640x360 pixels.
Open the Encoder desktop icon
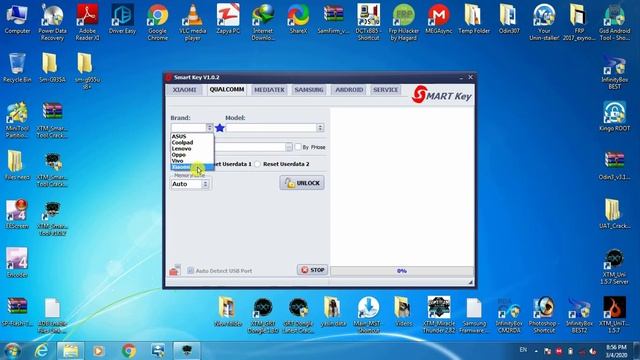[17, 262]
